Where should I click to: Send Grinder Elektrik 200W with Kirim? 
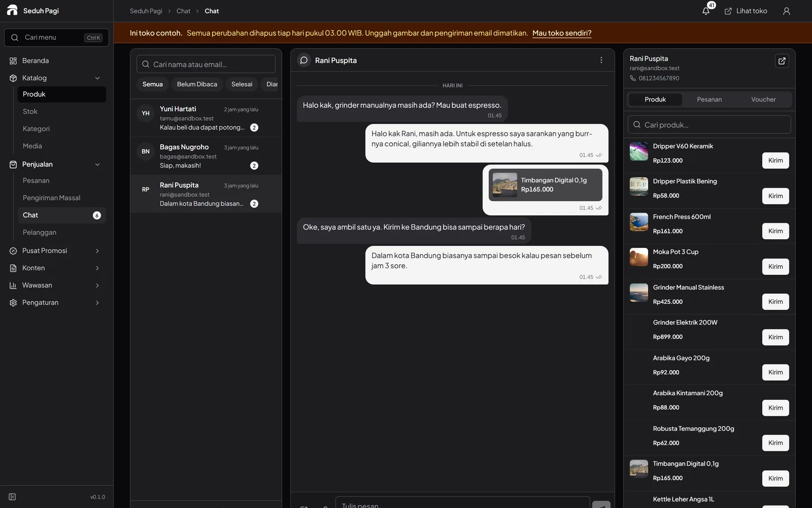(x=775, y=337)
